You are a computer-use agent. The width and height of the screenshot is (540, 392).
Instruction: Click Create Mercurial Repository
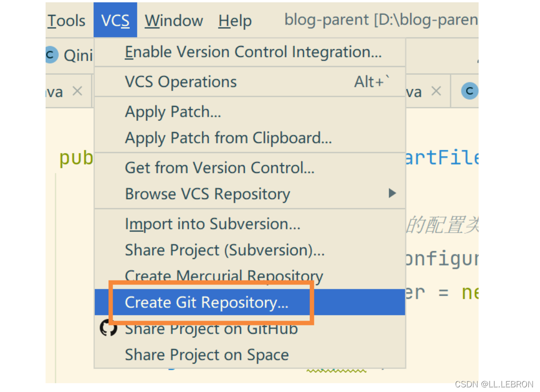click(224, 276)
